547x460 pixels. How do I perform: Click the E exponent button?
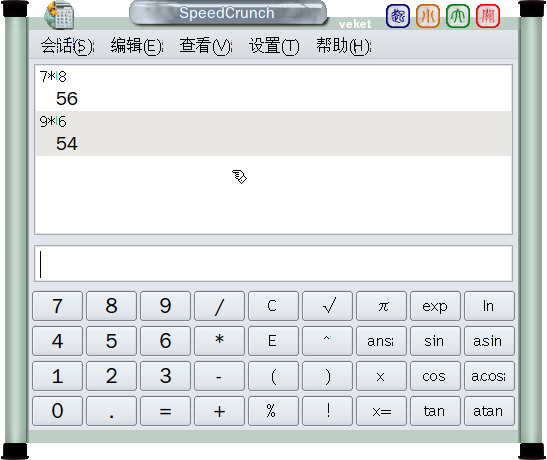[x=274, y=341]
